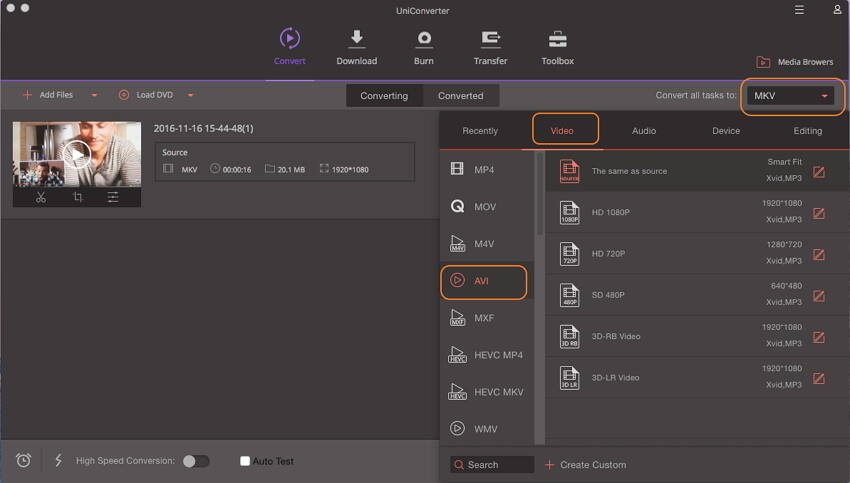Select the Device format tab

[x=726, y=131]
